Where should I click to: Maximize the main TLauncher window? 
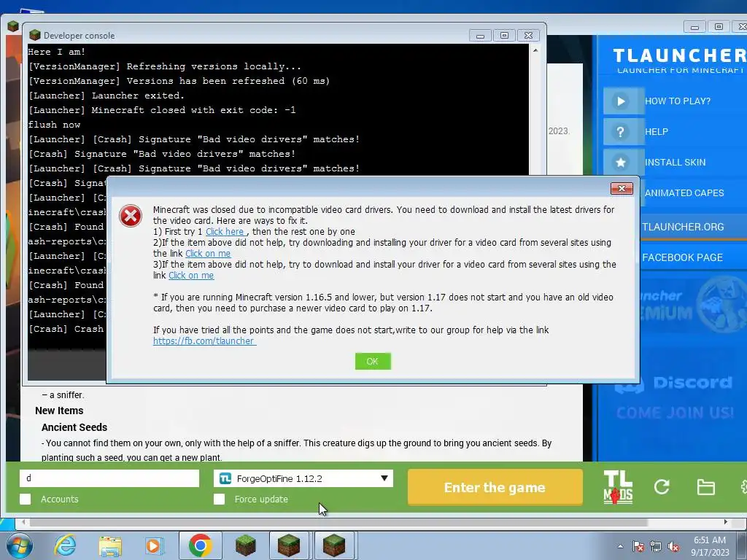tap(719, 27)
